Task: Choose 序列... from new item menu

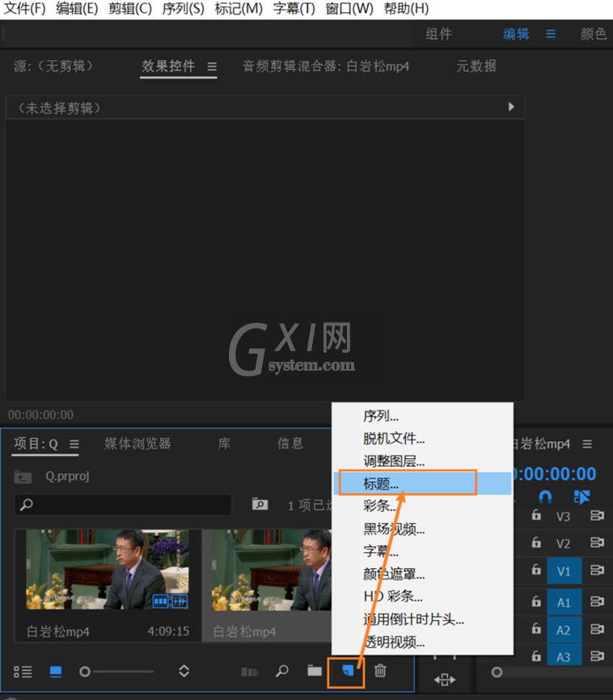Action: coord(422,416)
